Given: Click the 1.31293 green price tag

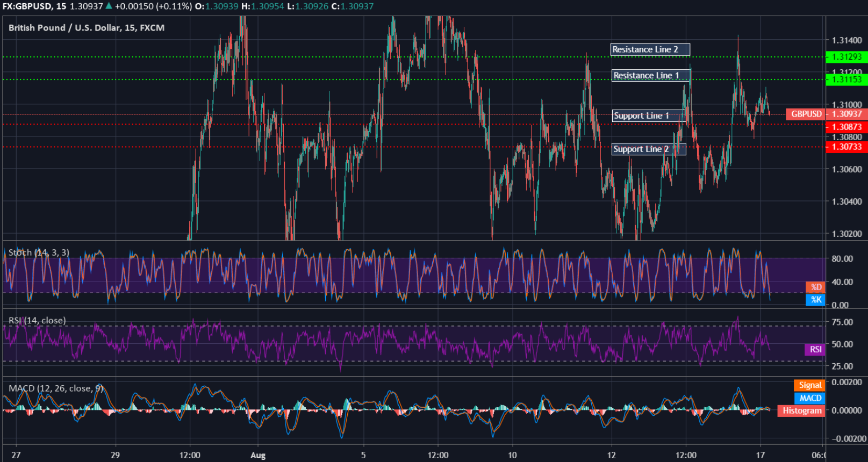Looking at the screenshot, I should point(847,56).
